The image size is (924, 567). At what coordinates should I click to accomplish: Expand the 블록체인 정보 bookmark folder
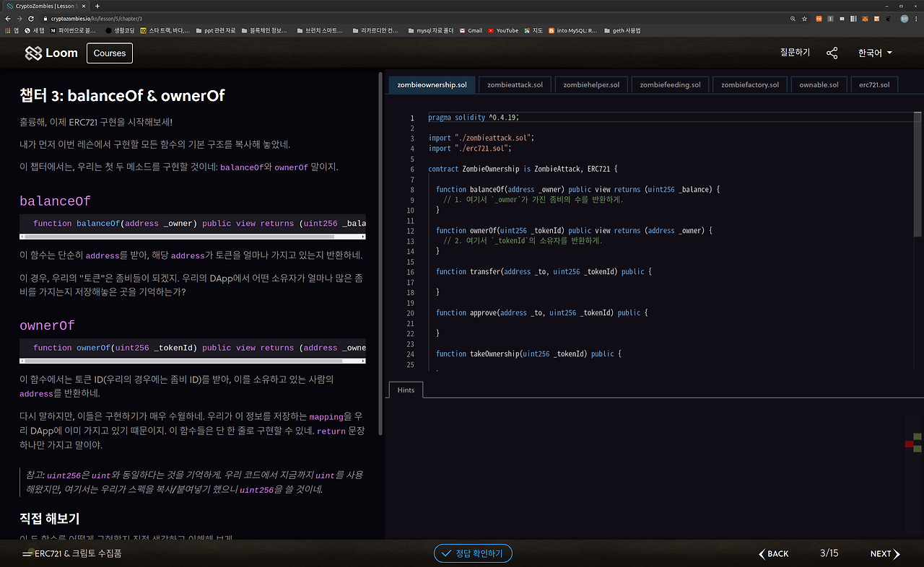tap(266, 30)
